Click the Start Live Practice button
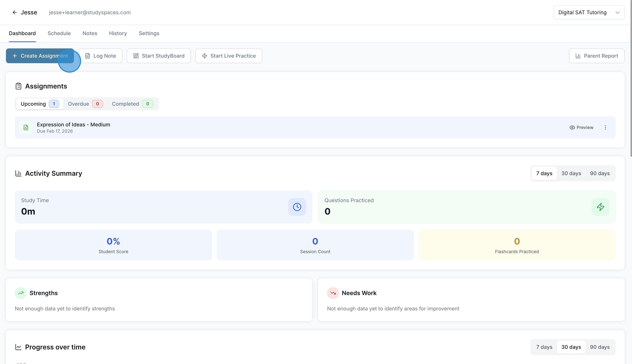Screen dimensions: 632x364 229,56
